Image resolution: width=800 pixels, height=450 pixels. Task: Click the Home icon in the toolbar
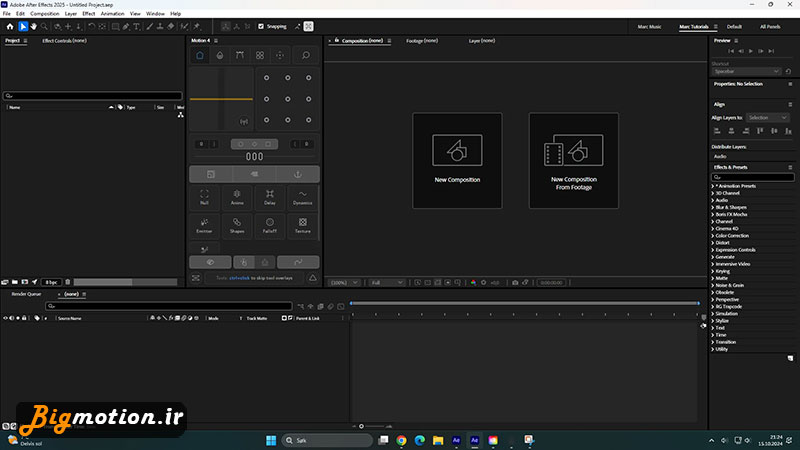(9, 26)
